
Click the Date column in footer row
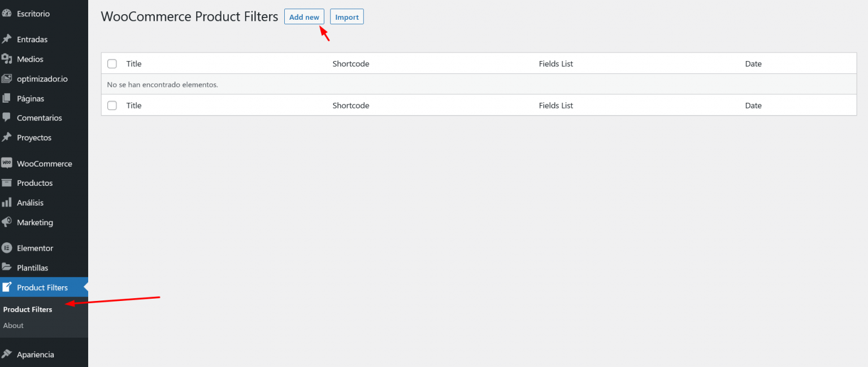[x=753, y=106]
